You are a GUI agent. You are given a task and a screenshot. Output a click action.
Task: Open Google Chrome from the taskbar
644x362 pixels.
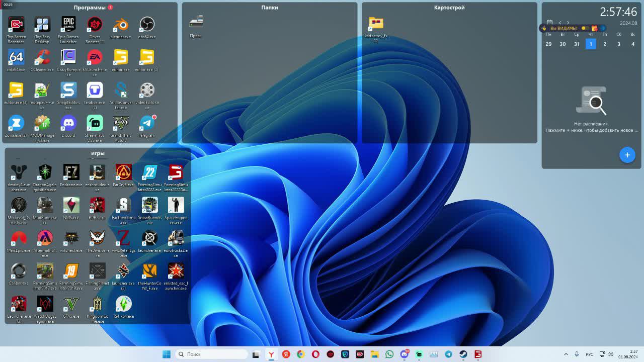click(x=300, y=354)
